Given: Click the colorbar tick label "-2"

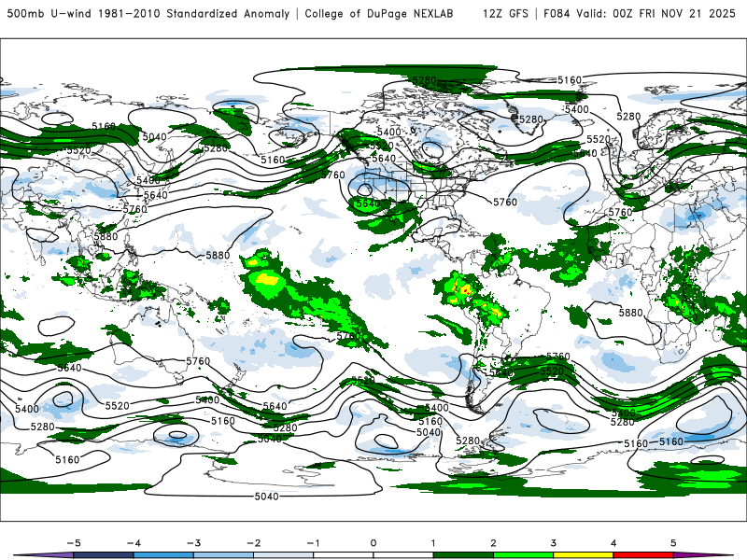Looking at the screenshot, I should coord(253,543).
